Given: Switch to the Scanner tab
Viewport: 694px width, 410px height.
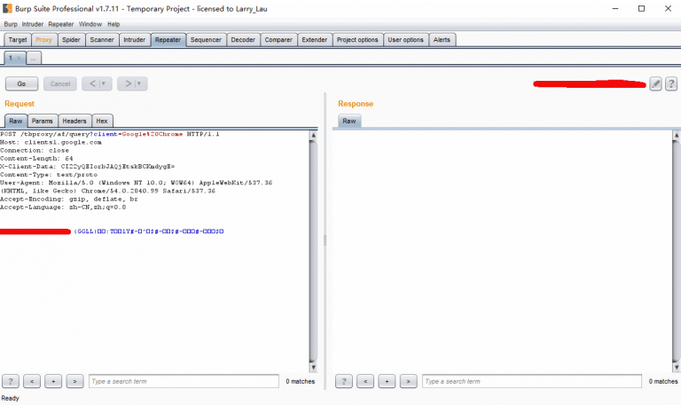Looking at the screenshot, I should [102, 40].
